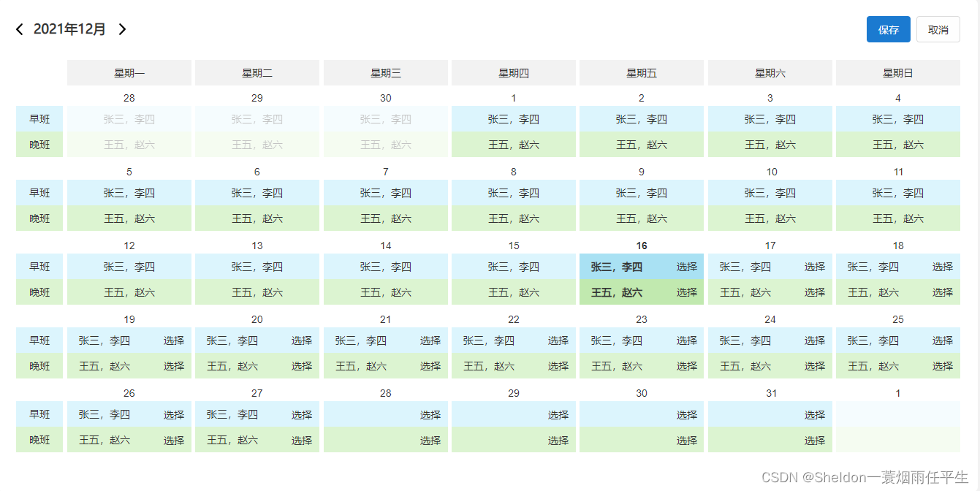Select the 星期三 column header
This screenshot has width=980, height=491.
pyautogui.click(x=386, y=73)
